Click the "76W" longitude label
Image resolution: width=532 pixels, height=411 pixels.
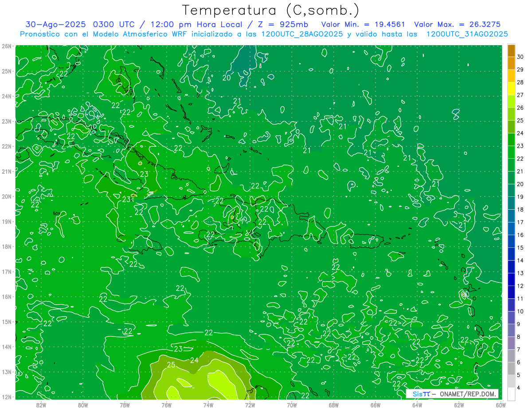pos(166,404)
